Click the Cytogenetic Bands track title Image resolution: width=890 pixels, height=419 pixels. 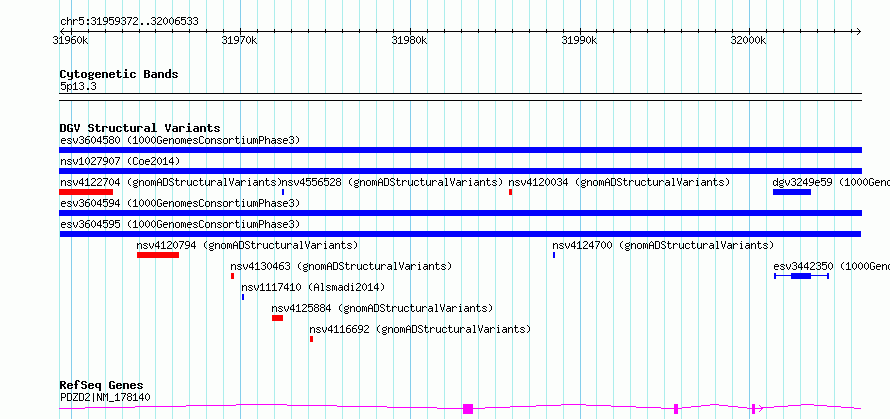click(x=119, y=74)
